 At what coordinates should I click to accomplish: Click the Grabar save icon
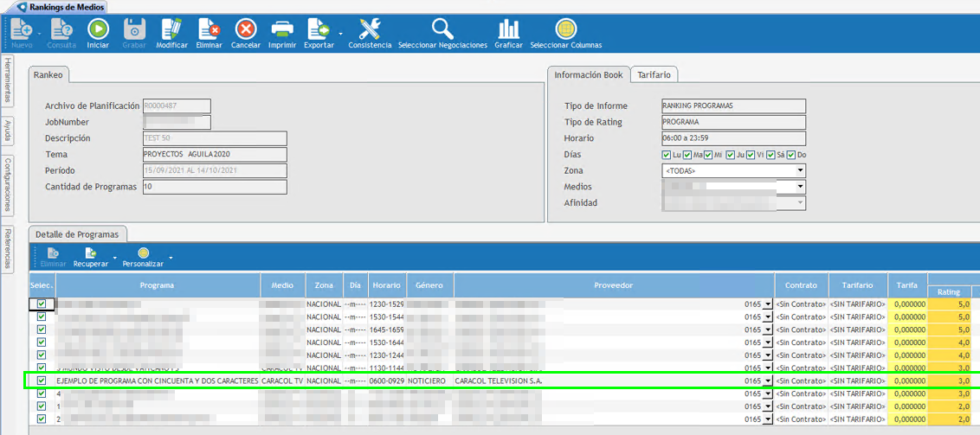pyautogui.click(x=134, y=29)
